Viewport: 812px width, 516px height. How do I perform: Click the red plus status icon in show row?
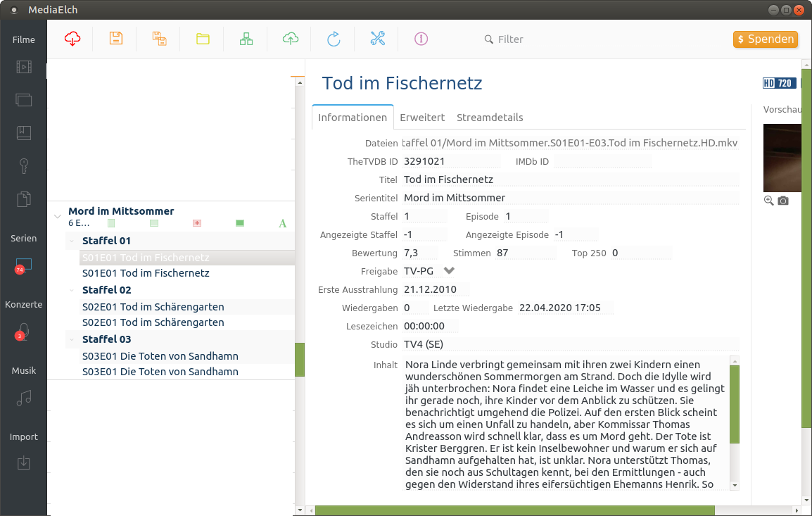(x=197, y=222)
